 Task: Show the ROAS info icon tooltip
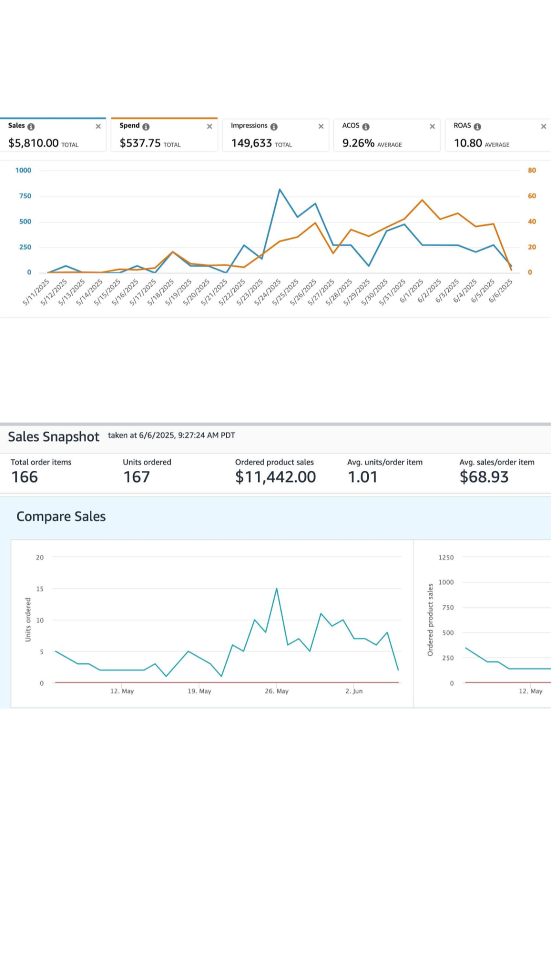477,127
